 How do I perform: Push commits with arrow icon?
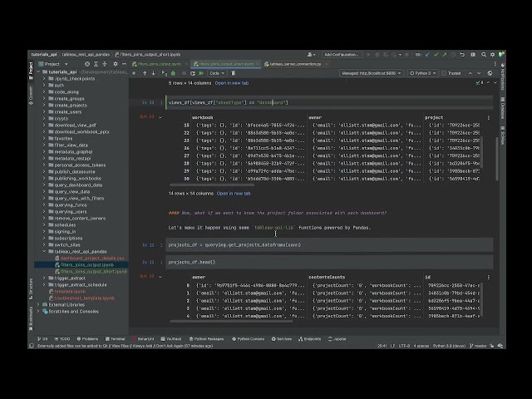(x=445, y=55)
